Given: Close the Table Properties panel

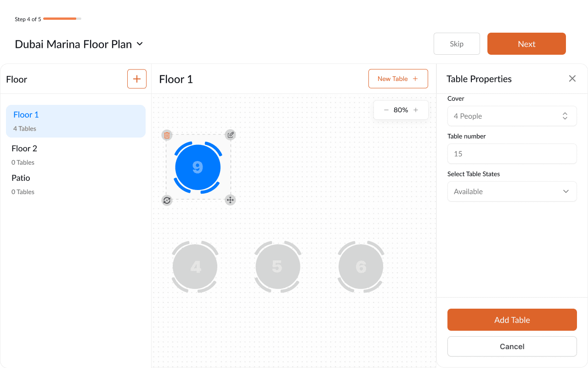Looking at the screenshot, I should [572, 78].
